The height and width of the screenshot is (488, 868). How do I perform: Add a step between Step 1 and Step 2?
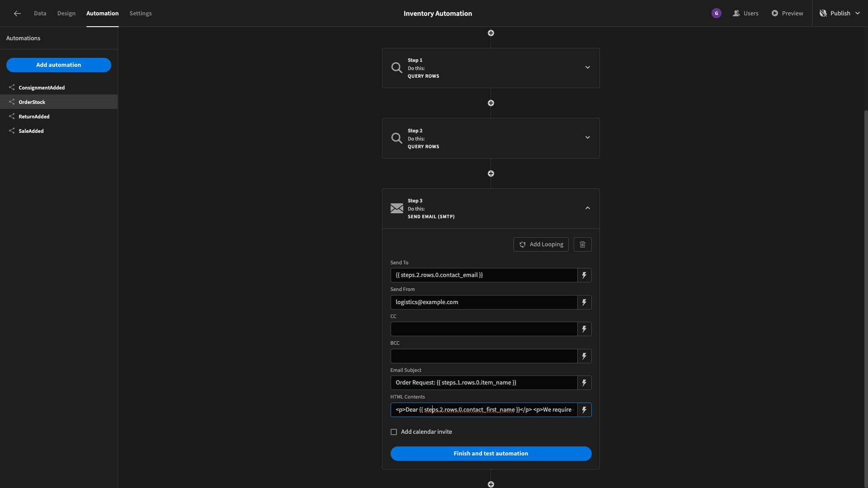491,103
